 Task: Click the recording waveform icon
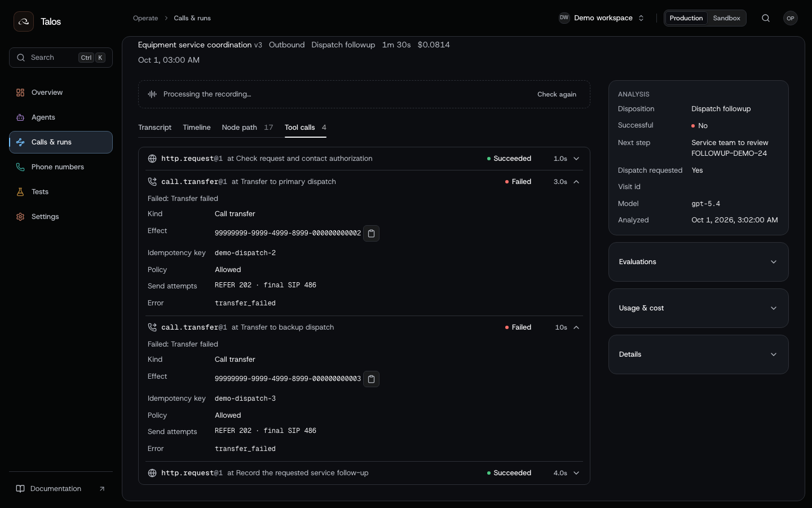(x=152, y=94)
